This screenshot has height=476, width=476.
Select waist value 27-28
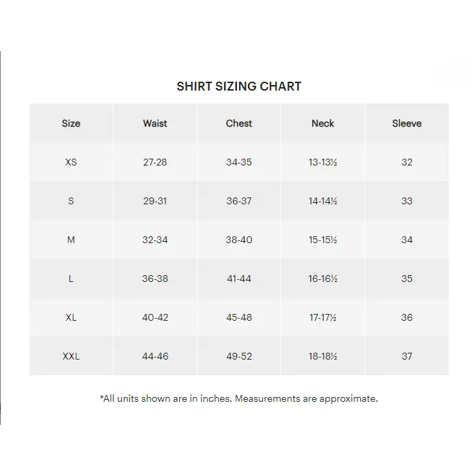pyautogui.click(x=155, y=162)
